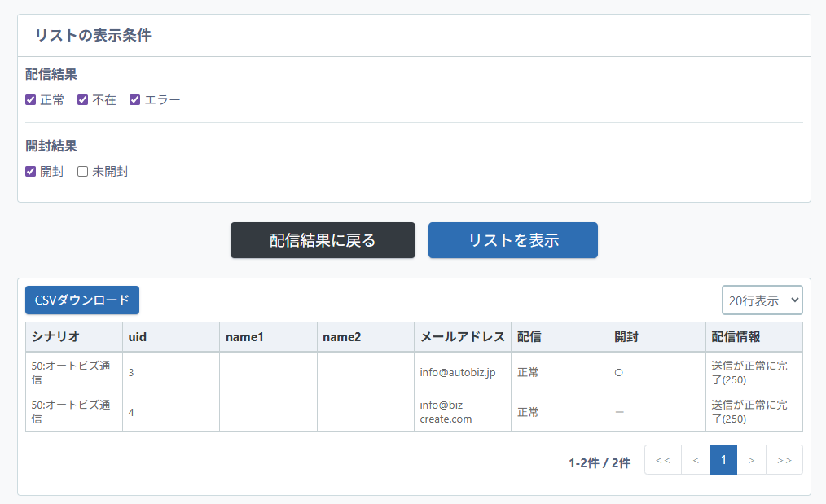The image size is (826, 504).
Task: Click the info@biz-create.com email cell
Action: [446, 412]
